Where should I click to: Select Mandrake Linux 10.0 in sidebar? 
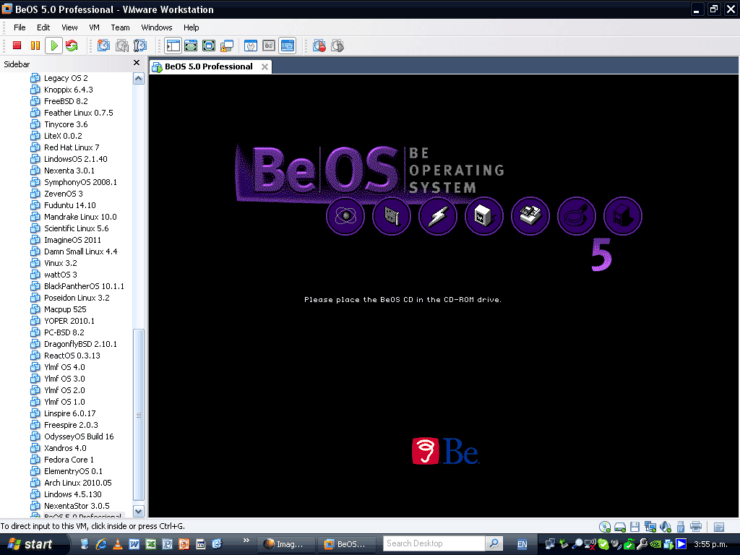pos(81,217)
